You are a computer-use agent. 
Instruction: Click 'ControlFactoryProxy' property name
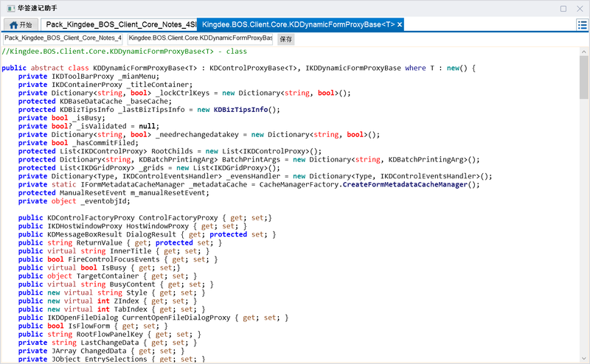click(x=178, y=217)
